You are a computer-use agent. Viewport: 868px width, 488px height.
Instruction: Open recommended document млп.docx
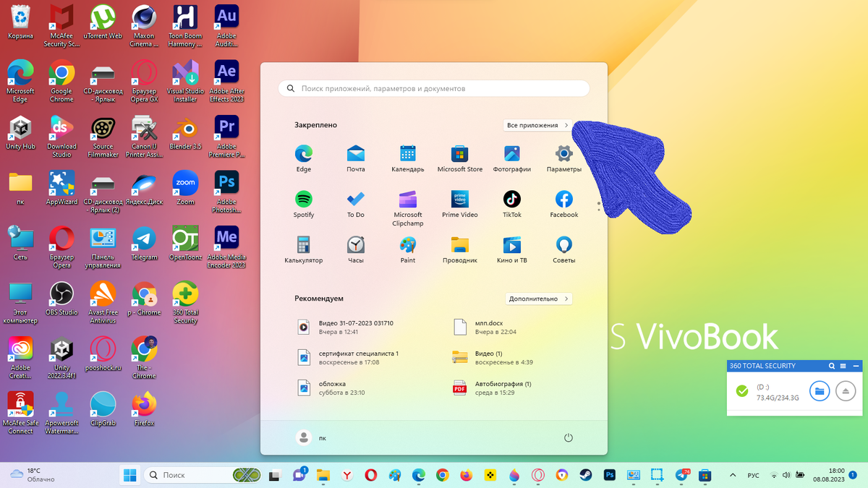[x=485, y=328]
